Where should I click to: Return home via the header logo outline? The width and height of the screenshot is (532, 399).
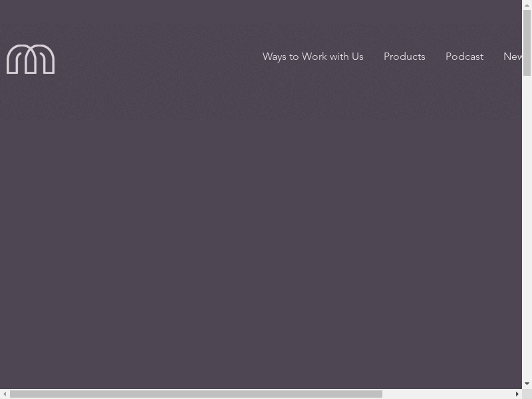pos(31,59)
